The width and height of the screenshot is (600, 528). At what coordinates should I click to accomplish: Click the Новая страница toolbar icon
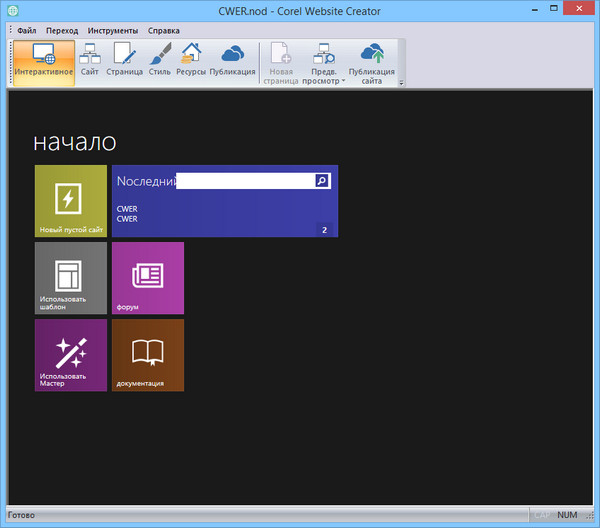(280, 62)
